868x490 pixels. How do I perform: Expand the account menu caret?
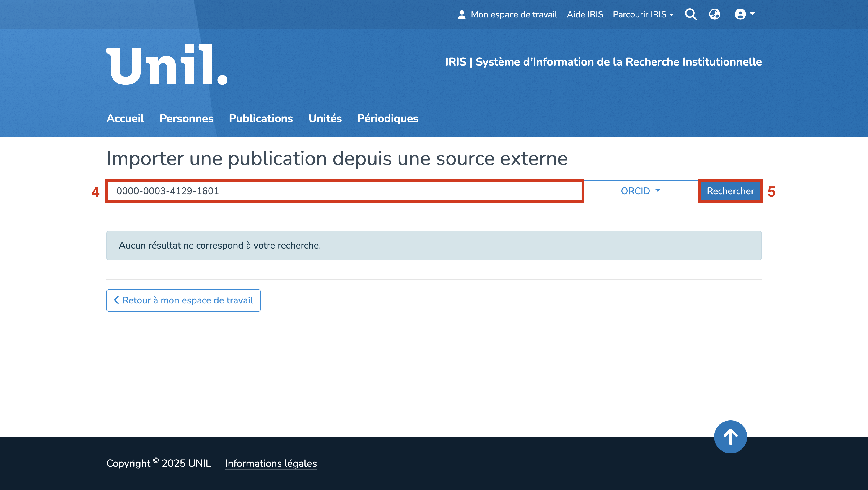(752, 14)
